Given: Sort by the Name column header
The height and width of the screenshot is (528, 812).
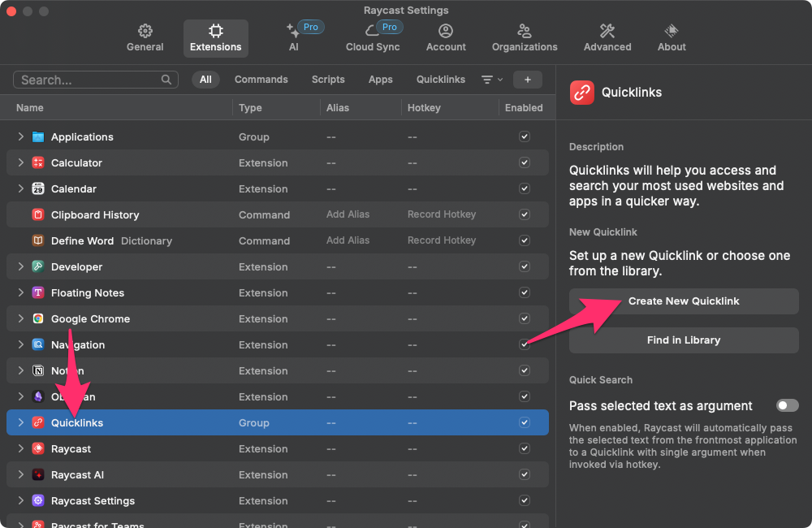Looking at the screenshot, I should click(x=29, y=108).
